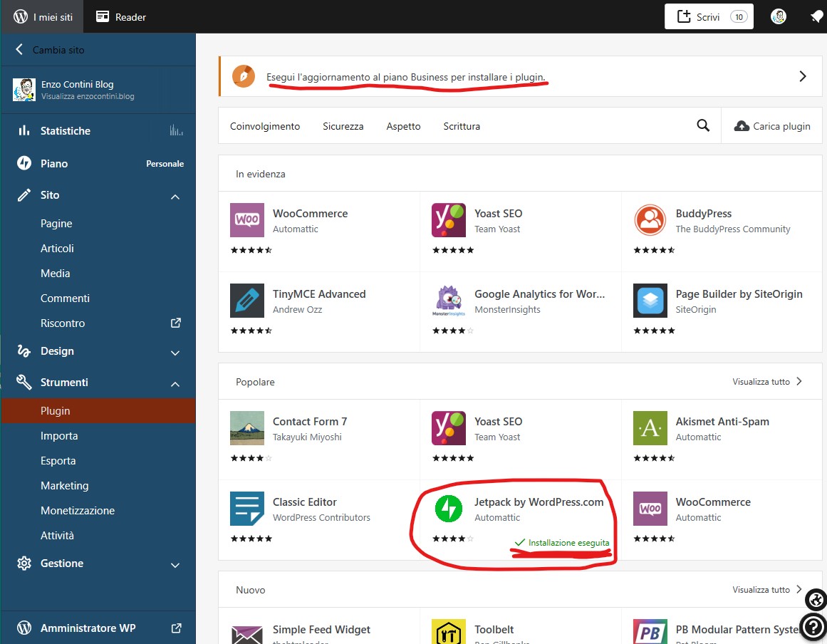Screen dimensions: 827x644
Task: Collapse the Sito sidebar section
Action: point(175,196)
